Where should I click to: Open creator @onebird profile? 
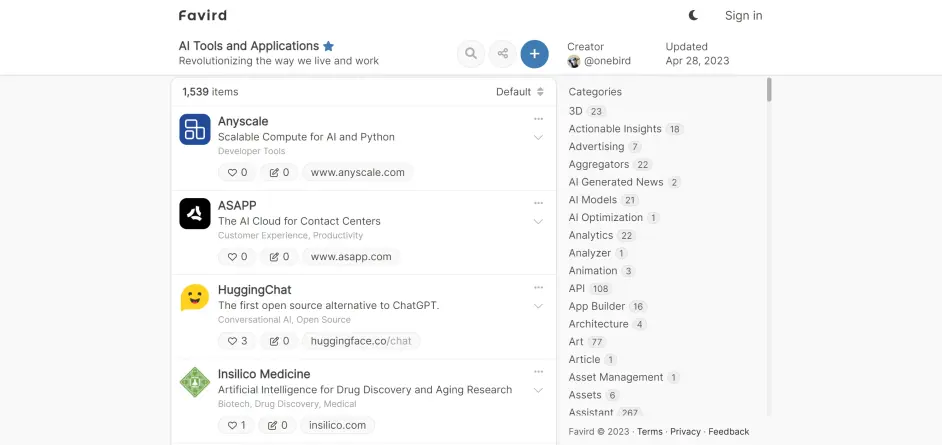[x=607, y=61]
